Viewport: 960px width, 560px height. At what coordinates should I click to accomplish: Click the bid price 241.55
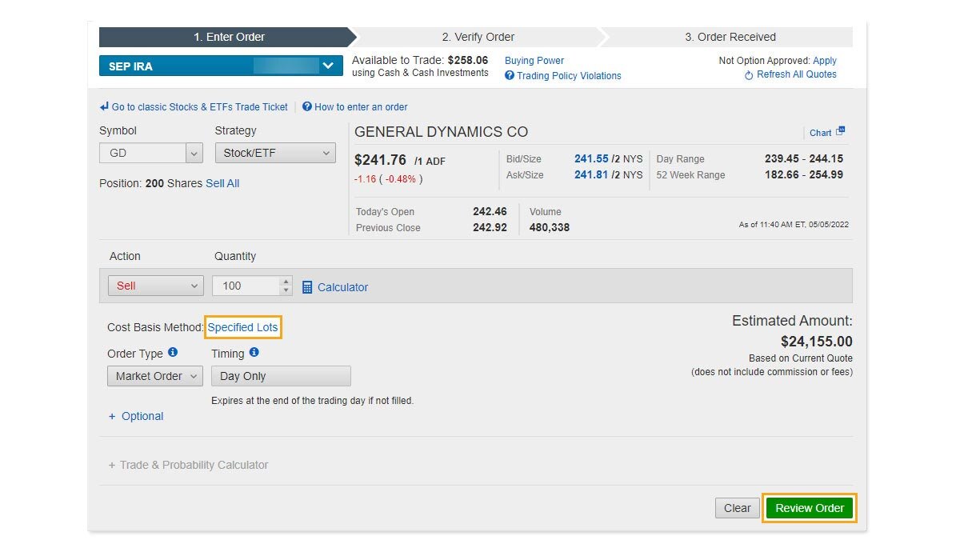point(591,158)
